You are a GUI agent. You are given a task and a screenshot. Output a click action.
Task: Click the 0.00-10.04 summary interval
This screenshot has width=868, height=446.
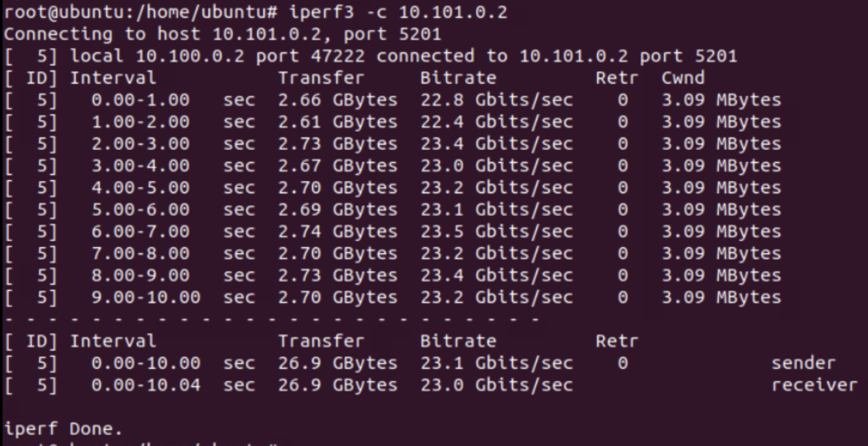[x=146, y=385]
